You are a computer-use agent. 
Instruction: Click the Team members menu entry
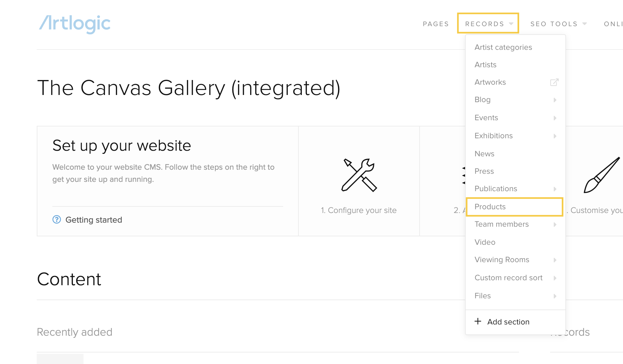click(502, 224)
